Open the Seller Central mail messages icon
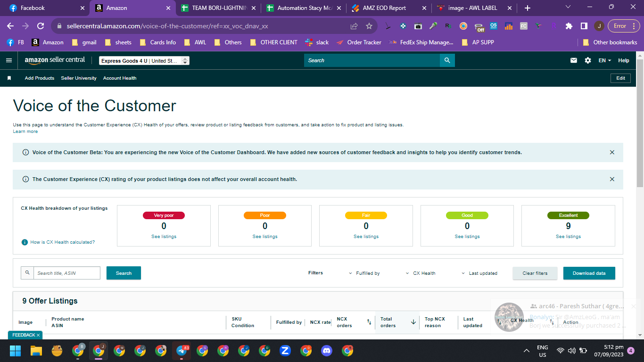The height and width of the screenshot is (362, 644). 574,60
